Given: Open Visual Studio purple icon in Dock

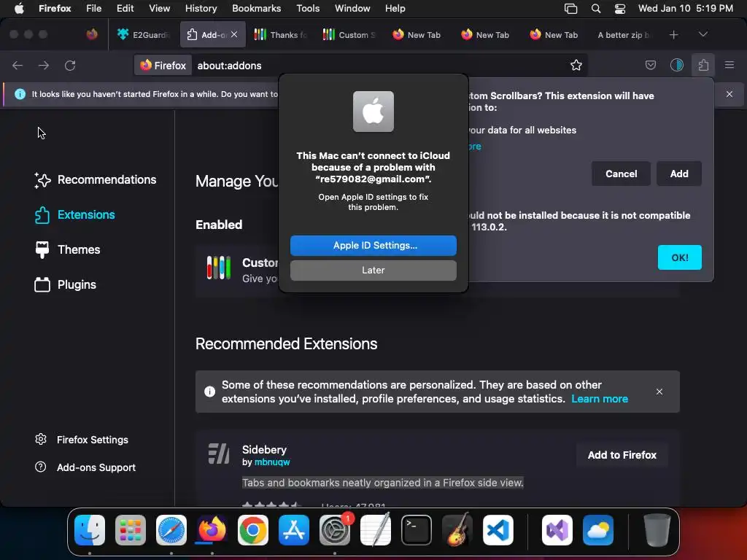Looking at the screenshot, I should (x=557, y=530).
